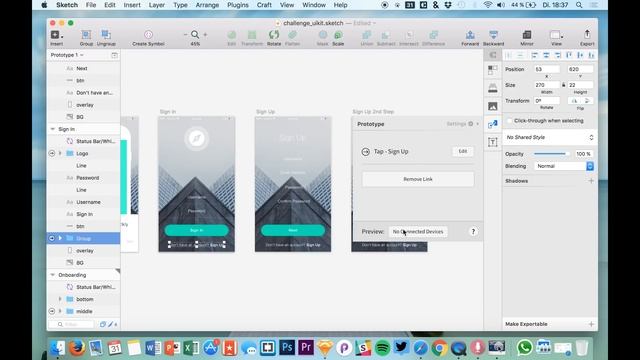Click the Create Symbol icon

[x=148, y=35]
